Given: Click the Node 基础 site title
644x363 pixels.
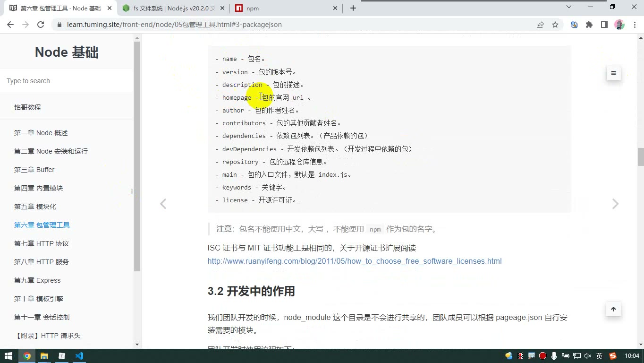Looking at the screenshot, I should coord(67,52).
